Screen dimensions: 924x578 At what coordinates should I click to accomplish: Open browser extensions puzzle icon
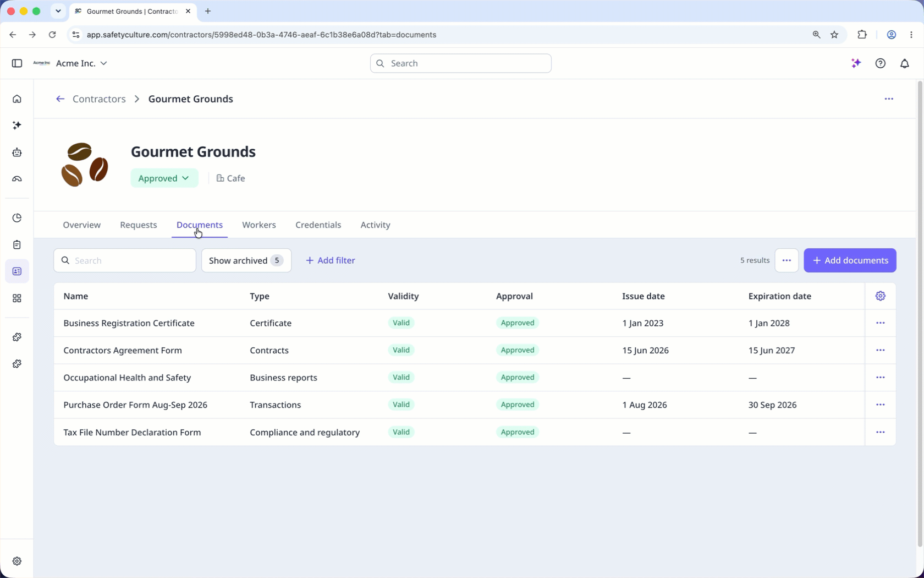click(x=862, y=35)
